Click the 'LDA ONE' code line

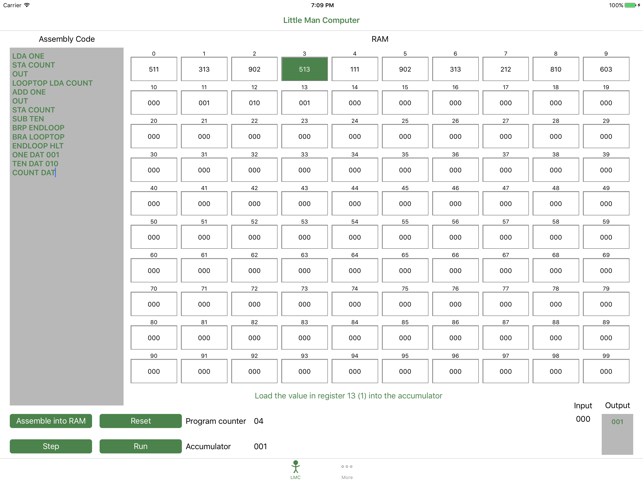[28, 56]
